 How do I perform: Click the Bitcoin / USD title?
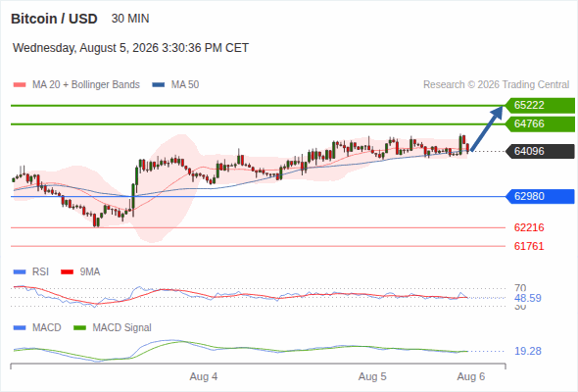54,19
